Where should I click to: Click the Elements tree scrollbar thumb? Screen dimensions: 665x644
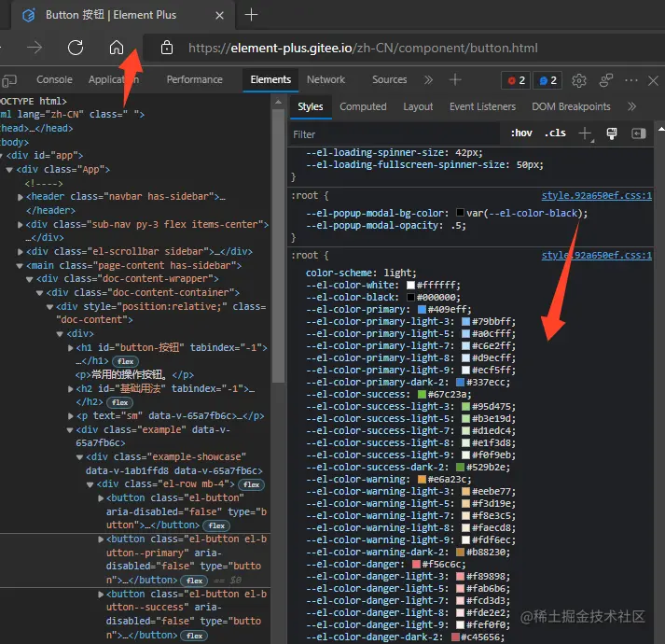coord(278,246)
